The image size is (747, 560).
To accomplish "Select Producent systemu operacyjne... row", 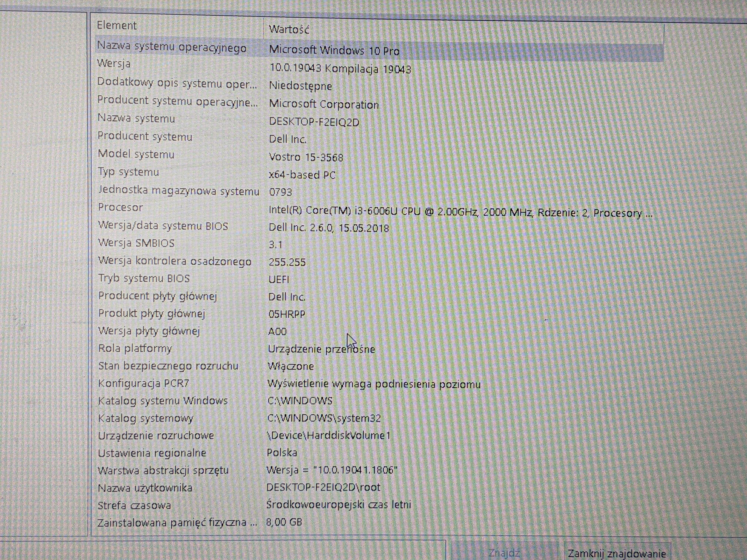I will pos(178,101).
